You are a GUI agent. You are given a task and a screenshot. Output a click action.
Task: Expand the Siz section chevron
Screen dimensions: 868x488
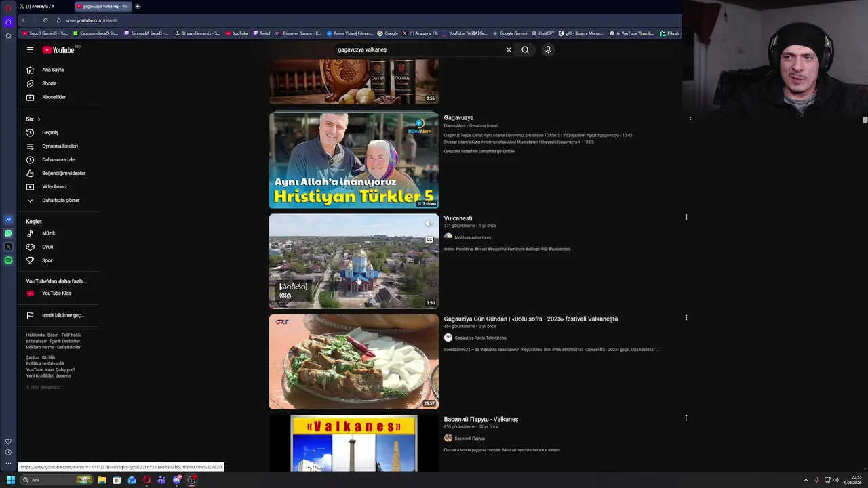click(x=39, y=119)
